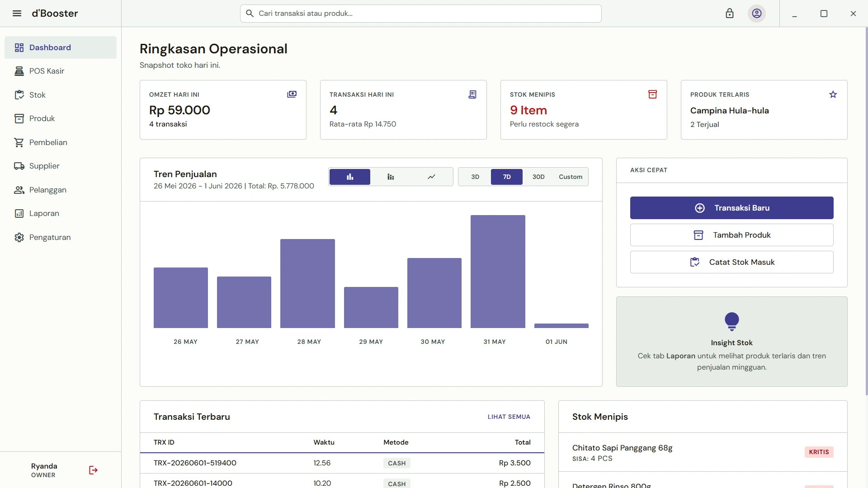Click the 28 May sales bar
Image resolution: width=868 pixels, height=488 pixels.
307,283
